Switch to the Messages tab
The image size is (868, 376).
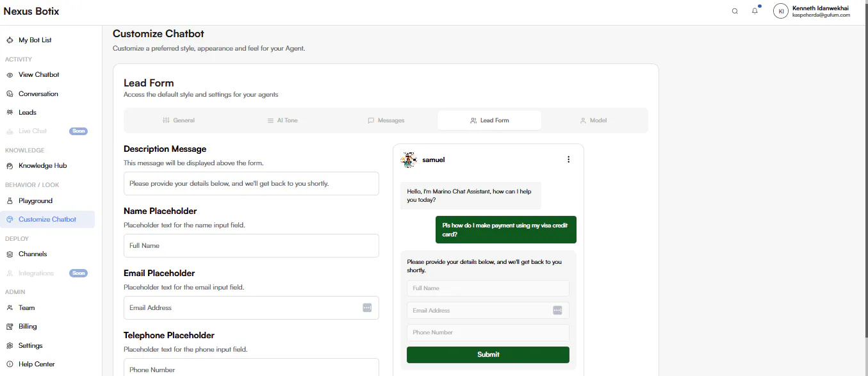(x=386, y=120)
